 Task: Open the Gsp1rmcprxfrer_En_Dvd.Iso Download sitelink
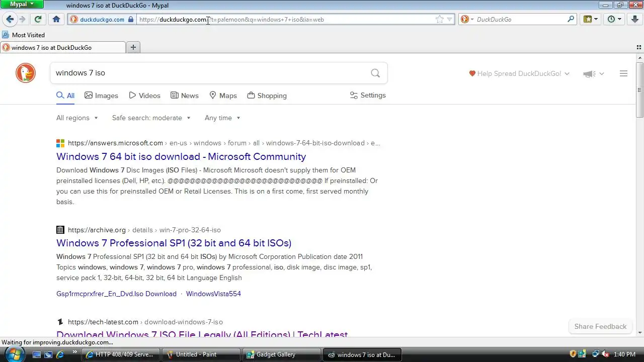116,294
